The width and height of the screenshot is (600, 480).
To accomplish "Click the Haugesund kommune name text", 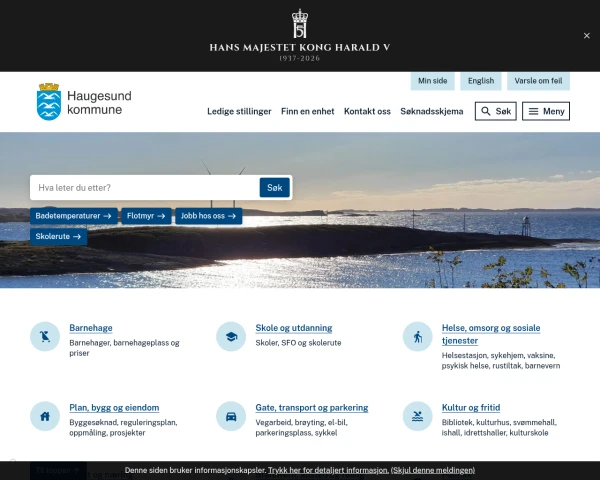I will 99,103.
